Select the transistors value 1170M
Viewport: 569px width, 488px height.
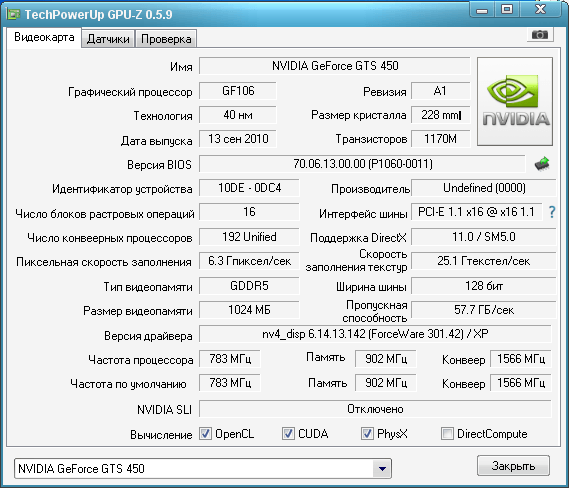coord(441,139)
